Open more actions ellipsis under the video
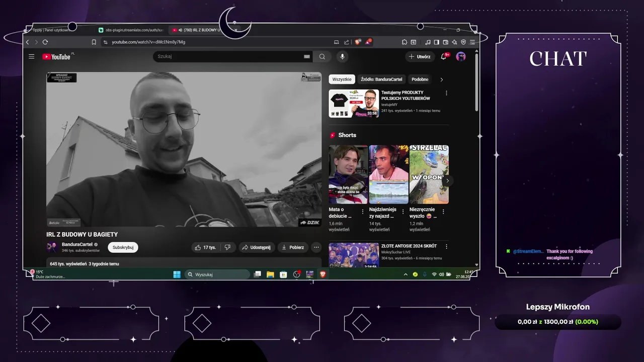The image size is (644, 362). click(316, 247)
